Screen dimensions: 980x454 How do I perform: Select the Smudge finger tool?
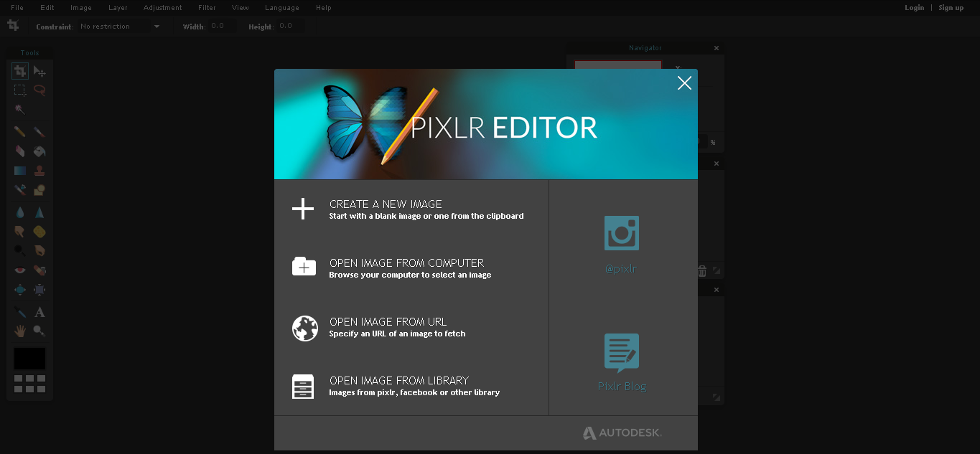click(x=20, y=232)
